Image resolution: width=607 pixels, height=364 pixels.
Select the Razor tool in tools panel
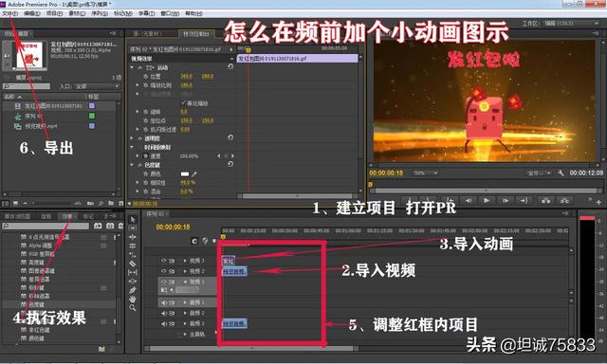coord(133,264)
